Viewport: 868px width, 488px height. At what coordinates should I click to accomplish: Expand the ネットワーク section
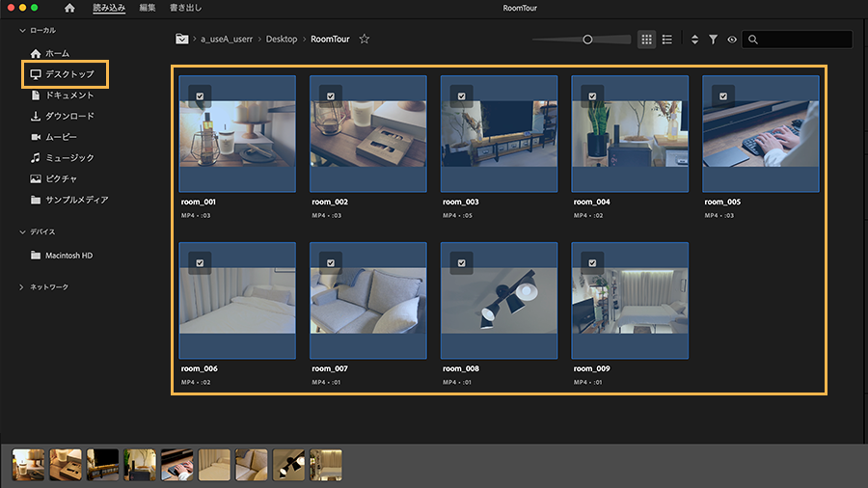pos(23,287)
